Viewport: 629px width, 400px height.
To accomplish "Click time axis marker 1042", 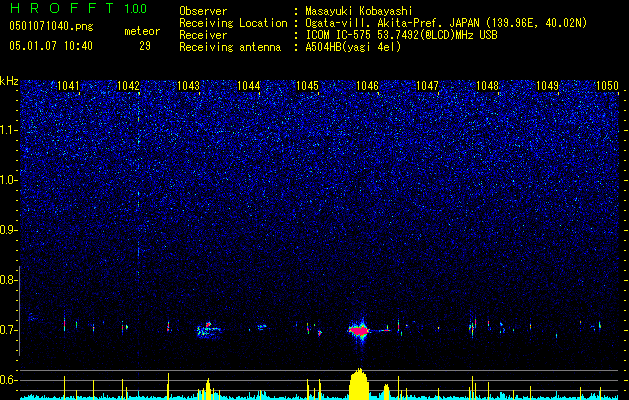I will point(128,86).
